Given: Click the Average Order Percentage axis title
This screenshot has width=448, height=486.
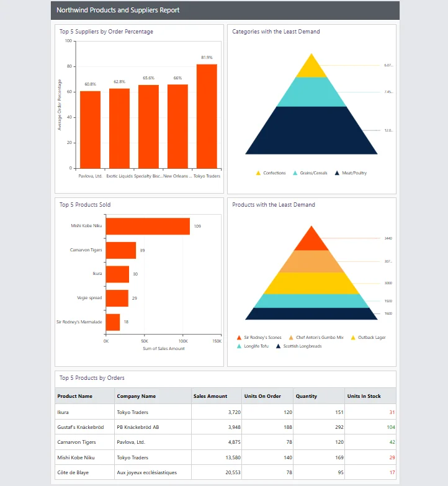Looking at the screenshot, I should pyautogui.click(x=60, y=105).
